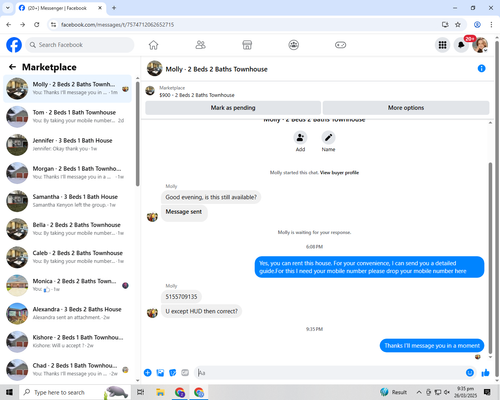The image size is (500, 400).
Task: Open File Explorer from taskbar
Action: (160, 392)
